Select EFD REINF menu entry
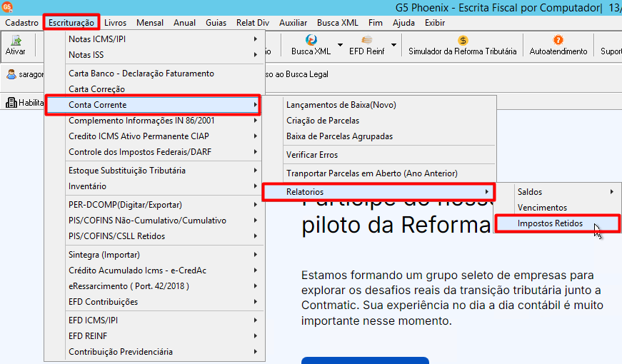 tap(154, 336)
